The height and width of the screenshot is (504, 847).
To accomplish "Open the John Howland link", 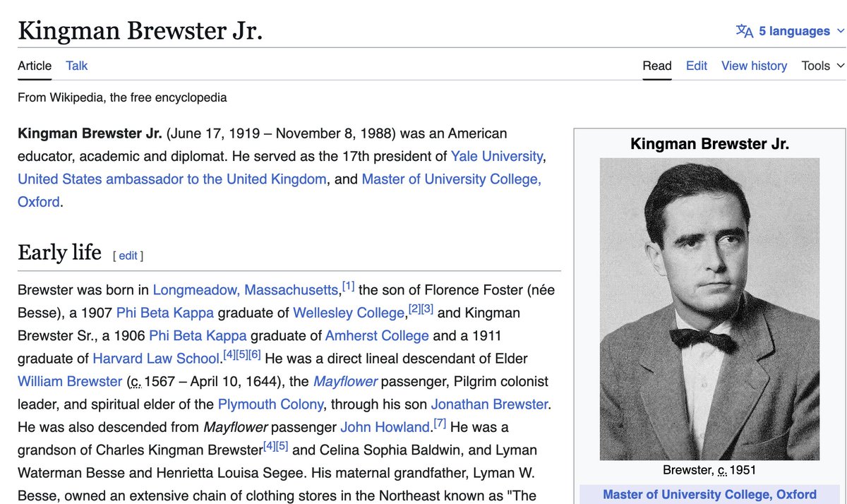I will 386,427.
